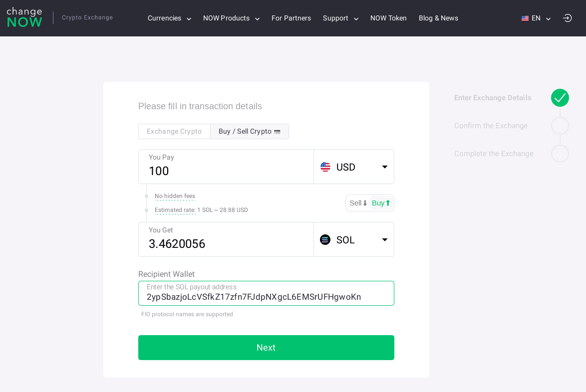586x392 pixels.
Task: Switch to Sell mode
Action: click(x=358, y=203)
